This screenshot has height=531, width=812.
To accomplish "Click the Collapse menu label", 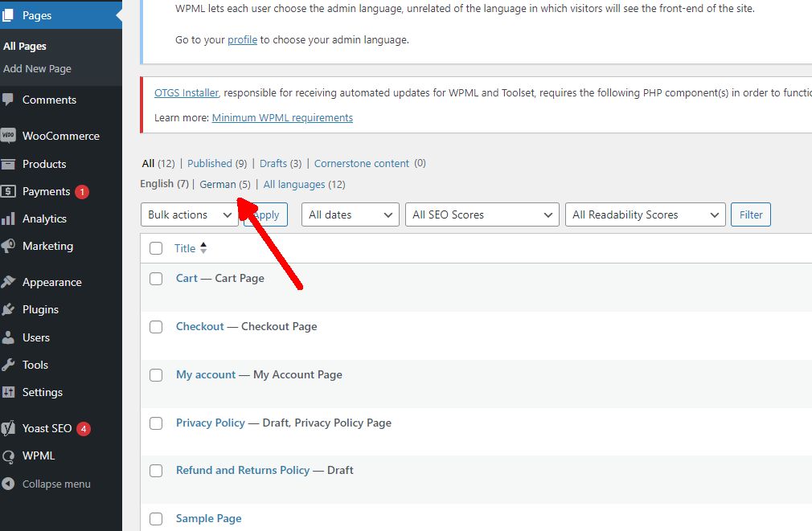I will tap(56, 484).
